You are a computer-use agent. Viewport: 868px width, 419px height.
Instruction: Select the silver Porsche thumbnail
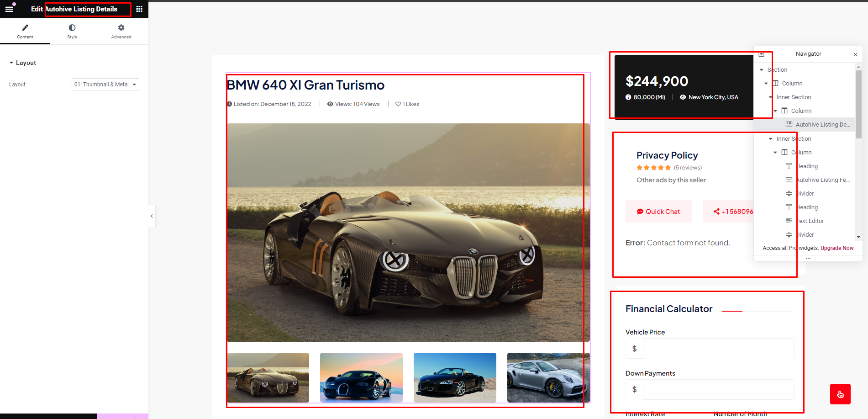click(x=548, y=377)
